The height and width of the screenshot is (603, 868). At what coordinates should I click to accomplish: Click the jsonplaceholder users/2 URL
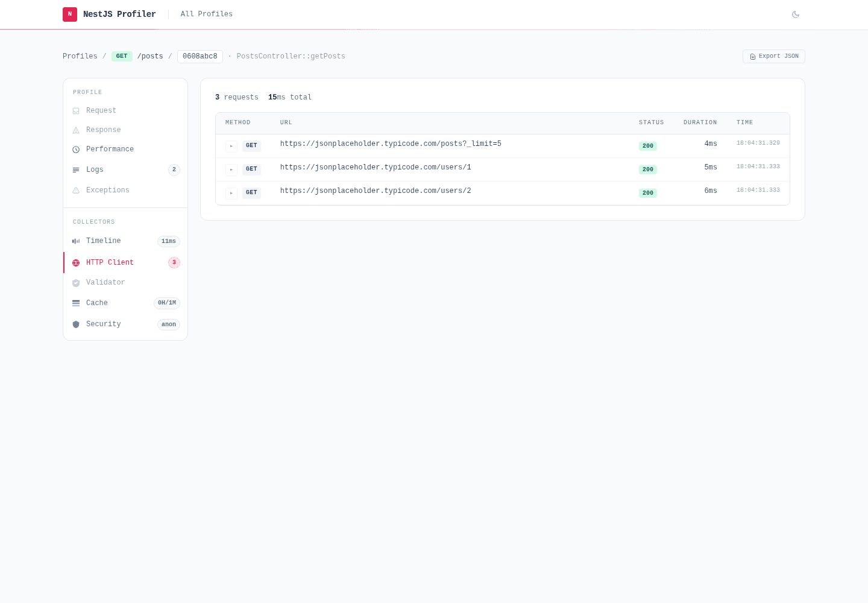pyautogui.click(x=376, y=191)
